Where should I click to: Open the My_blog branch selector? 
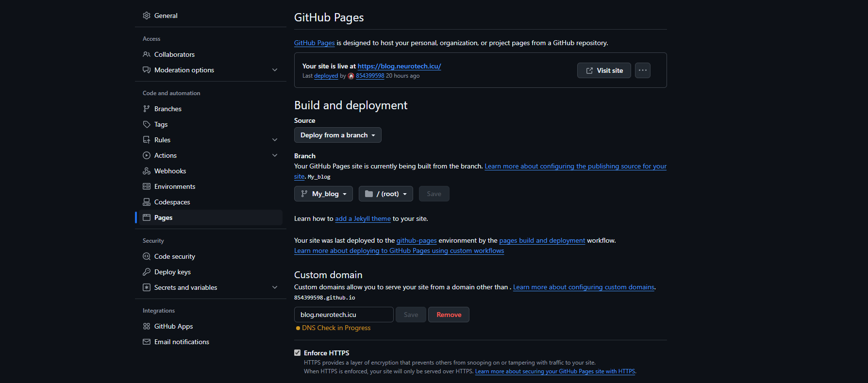(x=323, y=194)
